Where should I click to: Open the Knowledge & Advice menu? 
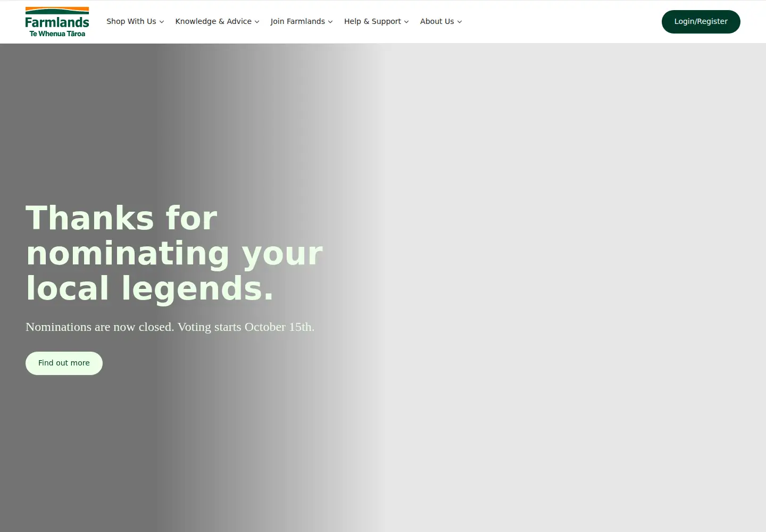coord(217,21)
